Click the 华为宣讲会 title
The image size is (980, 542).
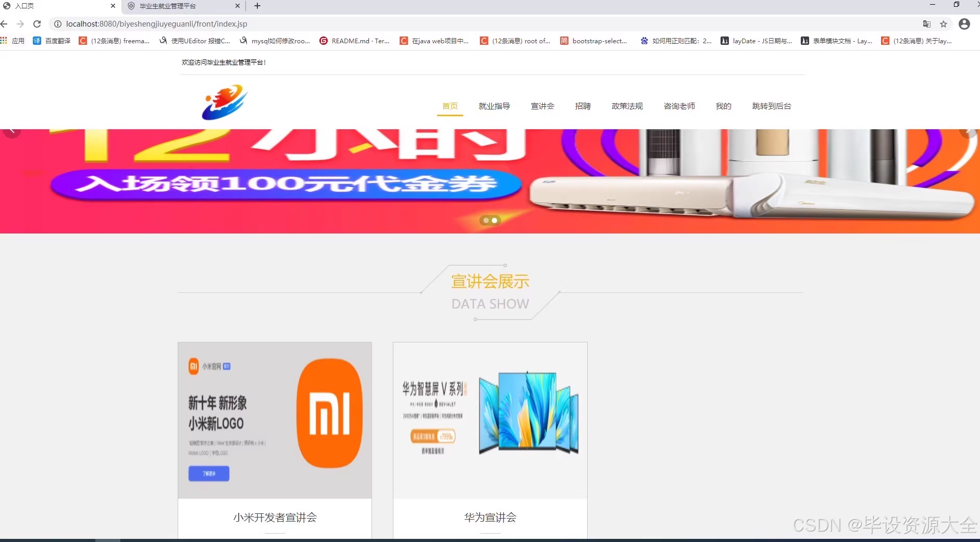(x=490, y=518)
